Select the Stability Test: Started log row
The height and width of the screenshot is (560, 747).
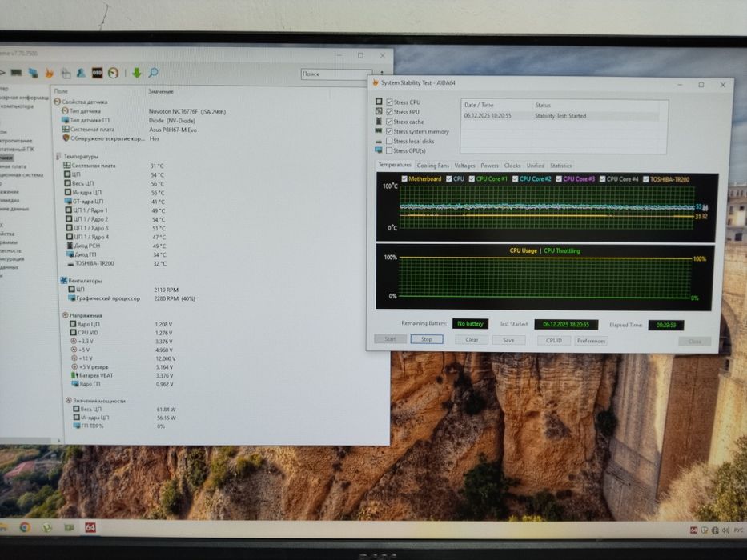tap(560, 116)
